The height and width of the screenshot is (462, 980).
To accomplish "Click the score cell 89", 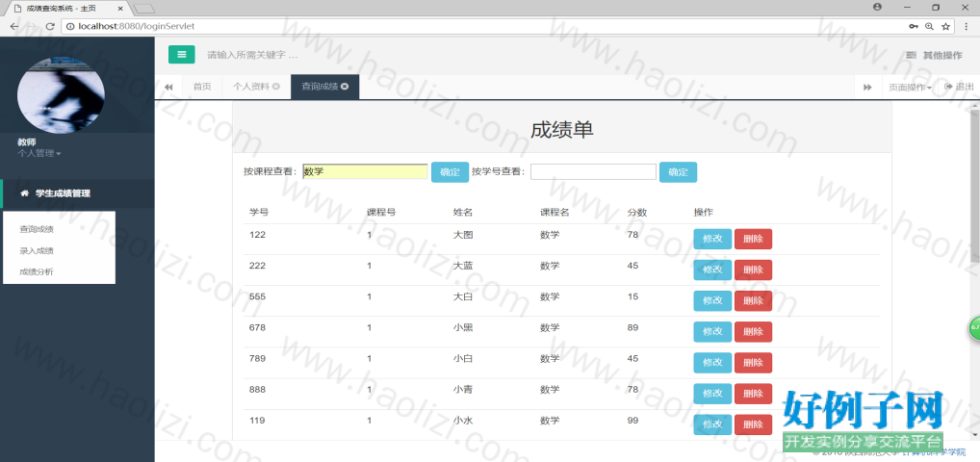I will [632, 327].
